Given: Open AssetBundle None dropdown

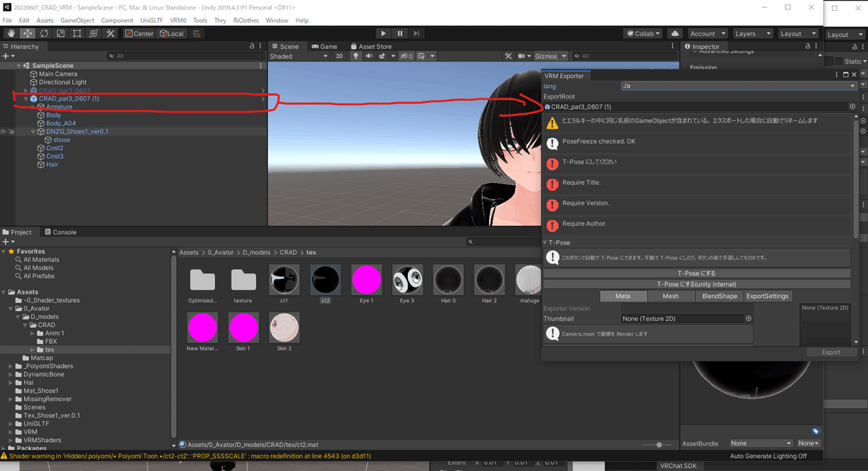Looking at the screenshot, I should [x=761, y=444].
